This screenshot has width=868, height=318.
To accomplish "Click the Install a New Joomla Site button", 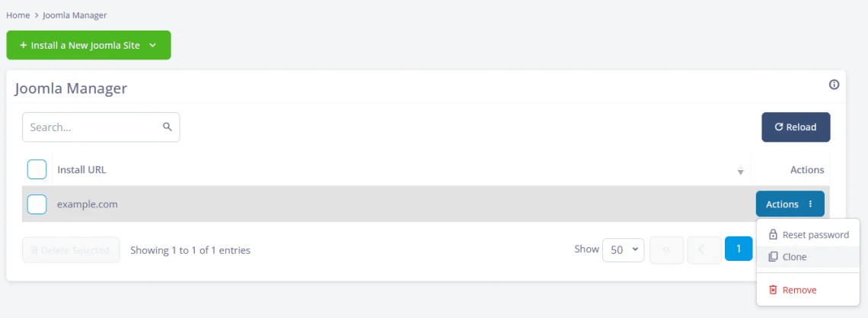I will click(x=88, y=45).
